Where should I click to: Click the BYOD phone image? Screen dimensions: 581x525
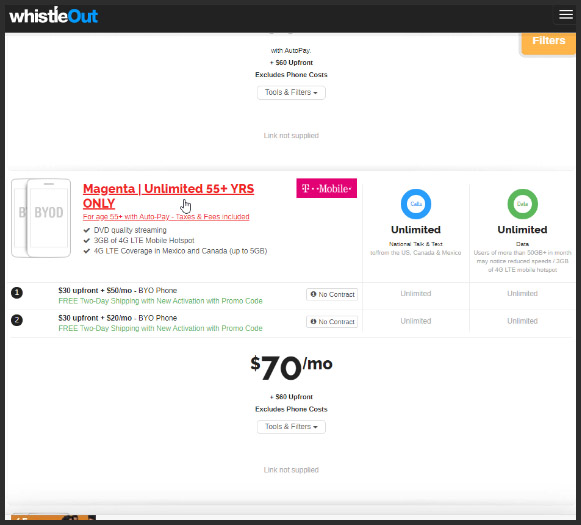[41, 218]
